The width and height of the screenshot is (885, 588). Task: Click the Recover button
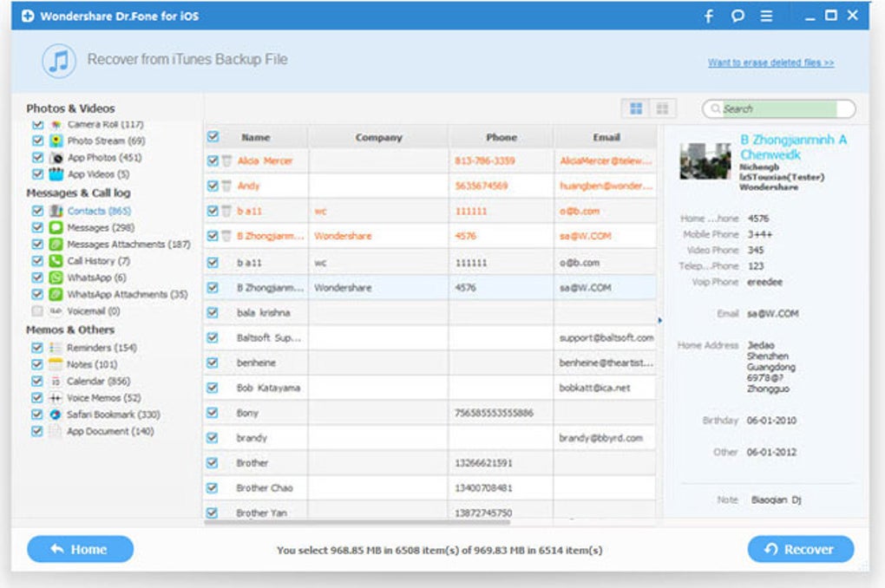tap(803, 549)
